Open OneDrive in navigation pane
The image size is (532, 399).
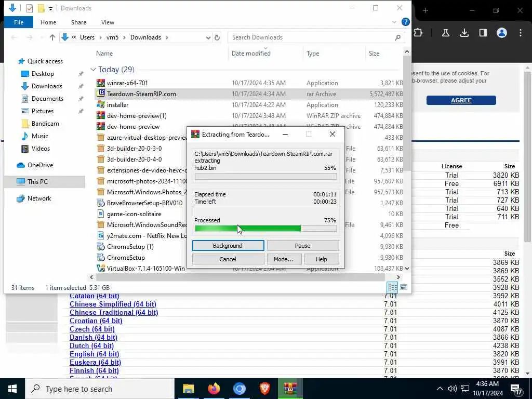(40, 165)
